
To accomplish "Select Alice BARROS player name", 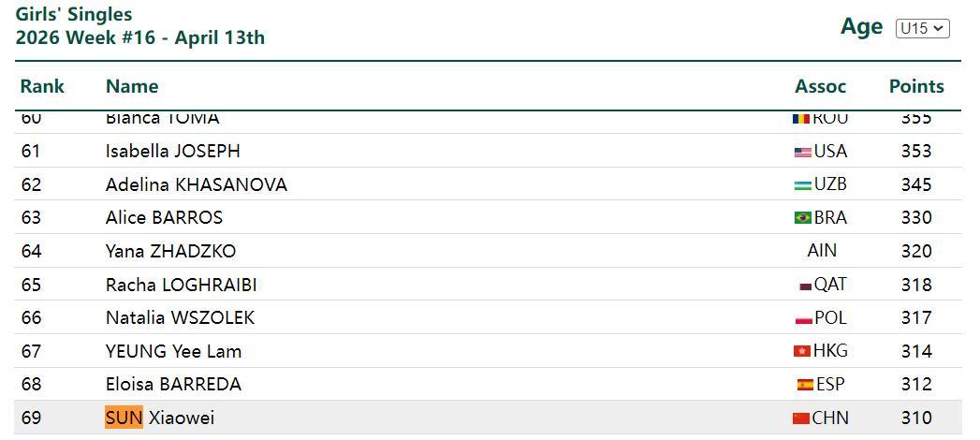I will pos(164,218).
